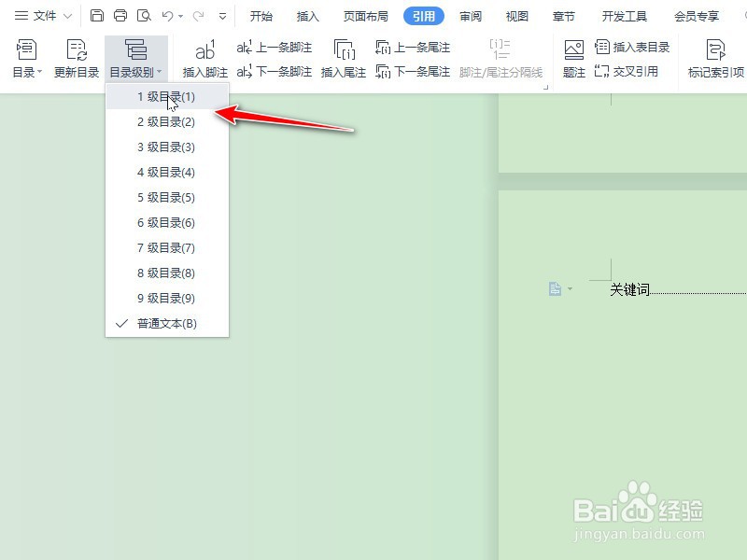This screenshot has width=747, height=560.
Task: Select checked 普通文本(B) option
Action: coord(167,324)
